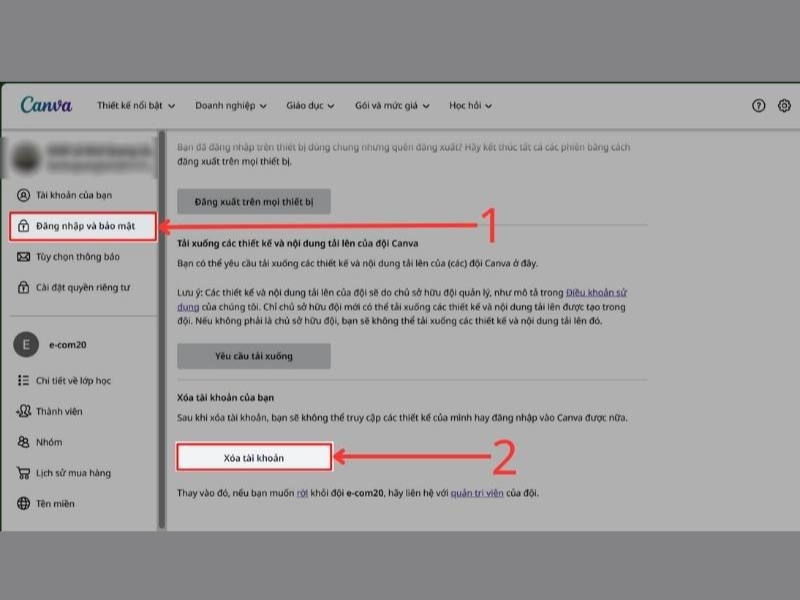800x600 pixels.
Task: Expand the Thiết kế nổi bật dropdown
Action: coord(135,106)
